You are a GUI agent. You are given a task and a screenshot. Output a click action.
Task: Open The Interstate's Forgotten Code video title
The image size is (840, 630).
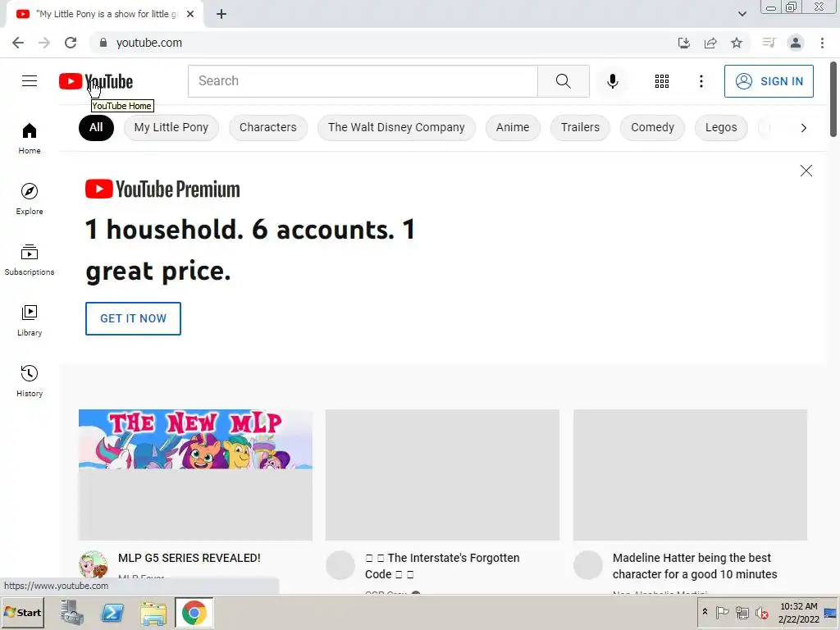point(442,566)
